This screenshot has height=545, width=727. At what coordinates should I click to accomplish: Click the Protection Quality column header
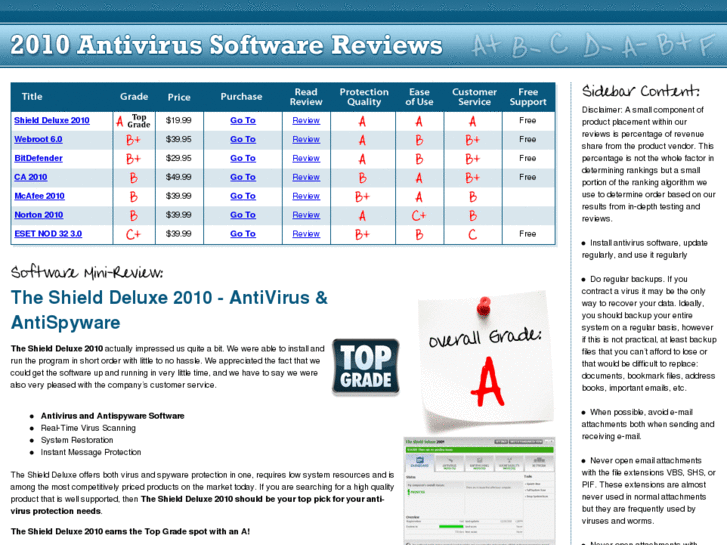364,97
